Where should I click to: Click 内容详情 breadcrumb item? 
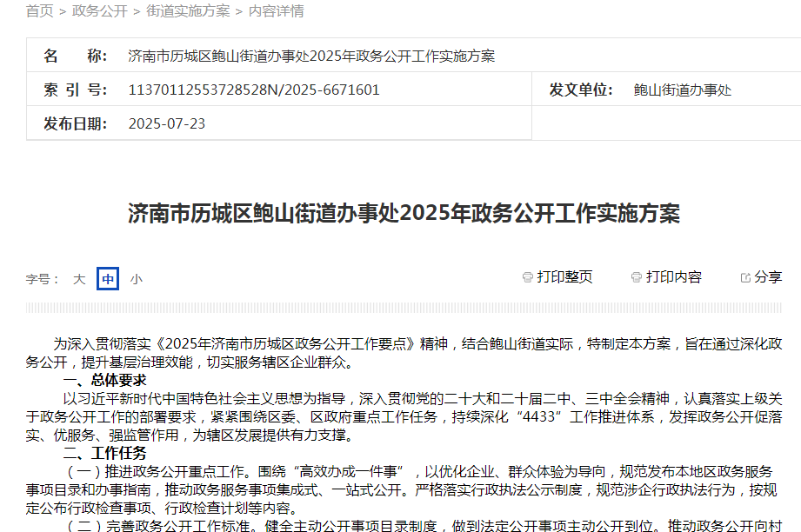(277, 10)
